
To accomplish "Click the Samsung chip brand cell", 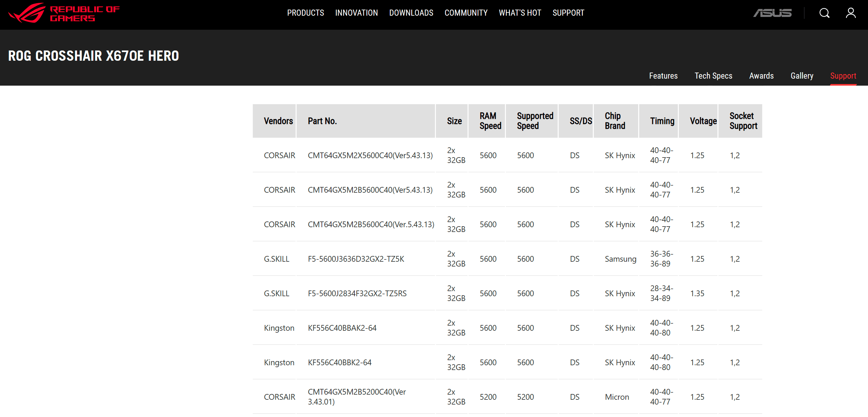I will coord(620,259).
